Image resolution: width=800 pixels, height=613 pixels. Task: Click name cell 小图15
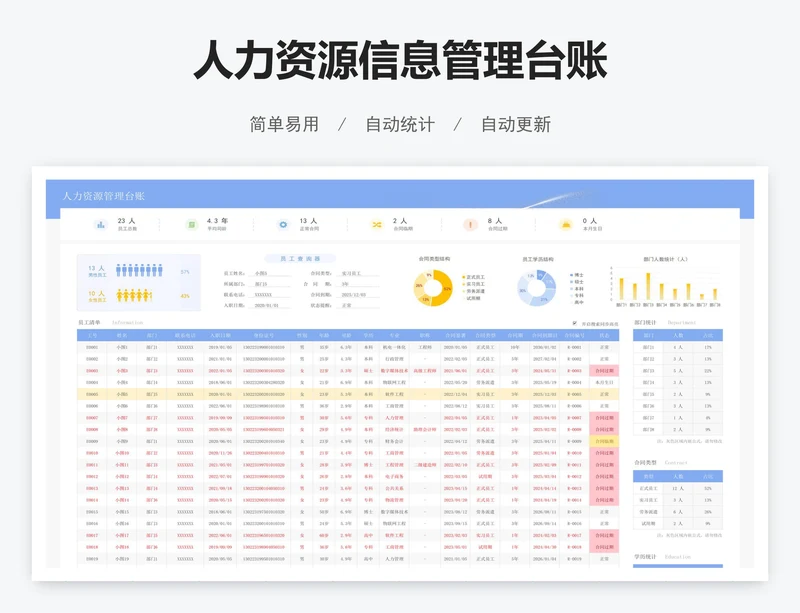[122, 511]
